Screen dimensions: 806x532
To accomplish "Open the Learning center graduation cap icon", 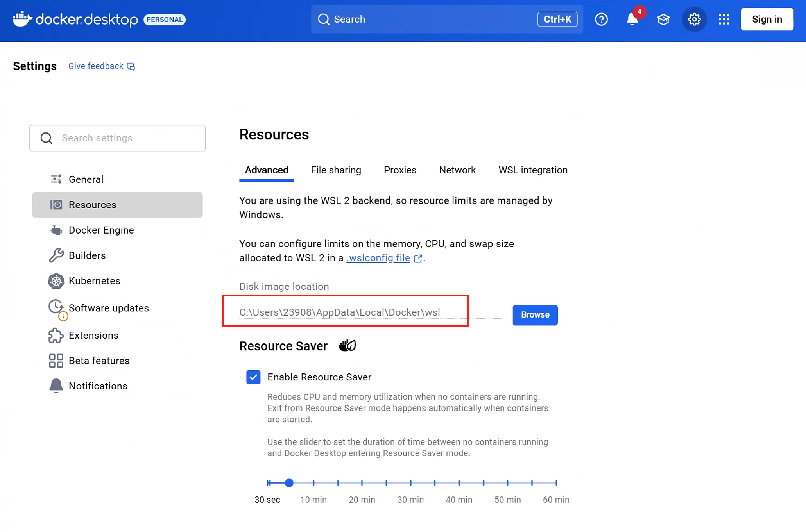I will 663,19.
